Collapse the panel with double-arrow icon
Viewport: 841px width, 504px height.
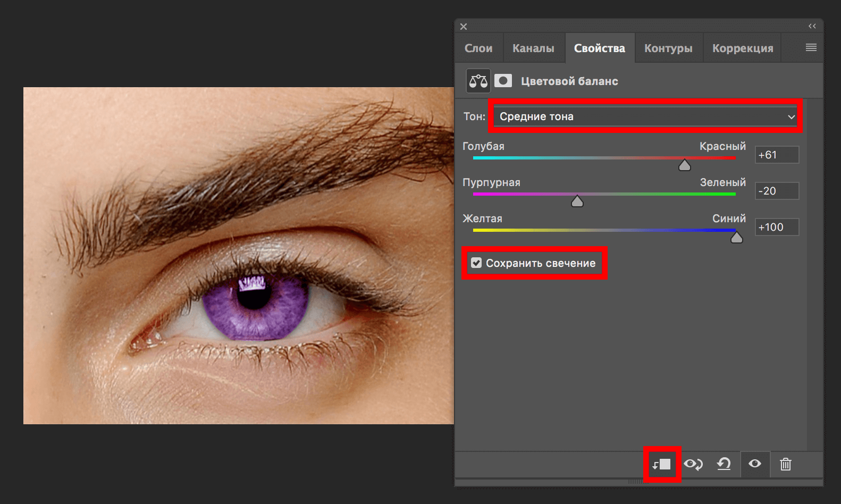812,26
